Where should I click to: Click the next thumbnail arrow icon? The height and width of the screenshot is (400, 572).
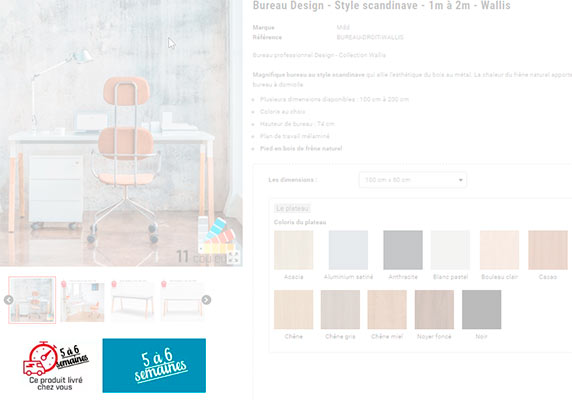[206, 300]
